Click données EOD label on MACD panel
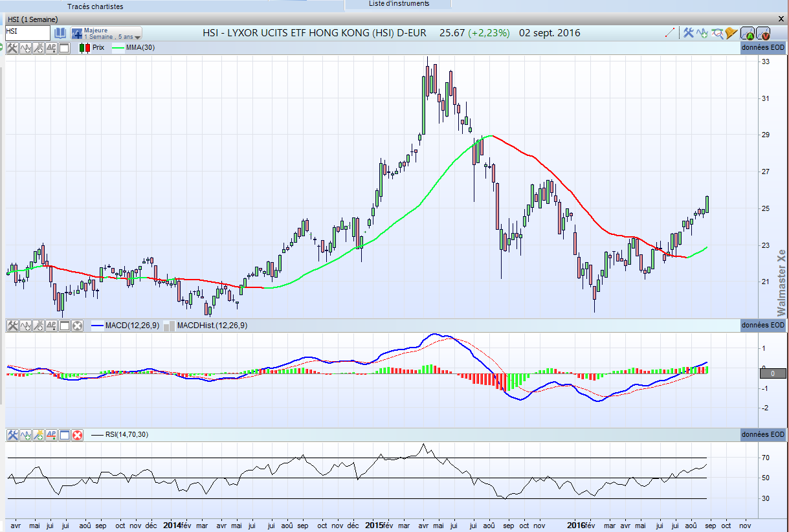The width and height of the screenshot is (789, 532). [762, 326]
